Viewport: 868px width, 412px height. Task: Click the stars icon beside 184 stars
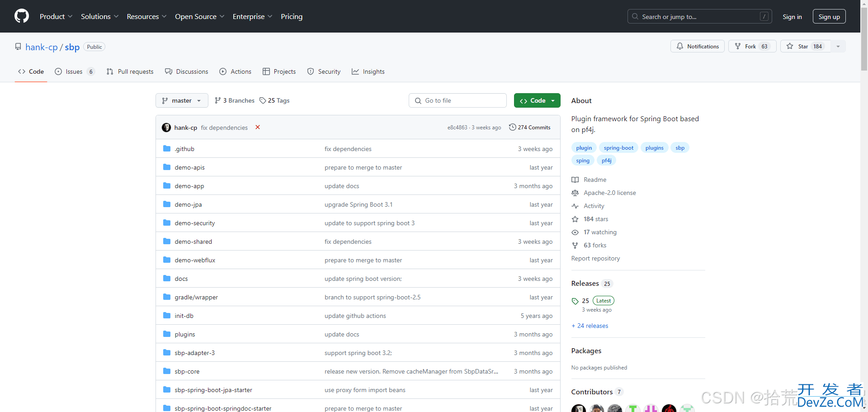[x=575, y=219]
